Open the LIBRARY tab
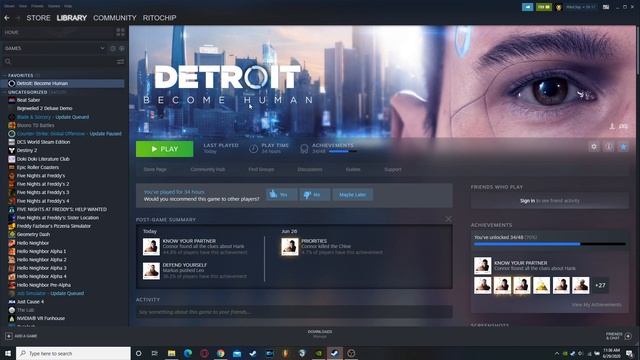The image size is (640, 360). coord(72,18)
